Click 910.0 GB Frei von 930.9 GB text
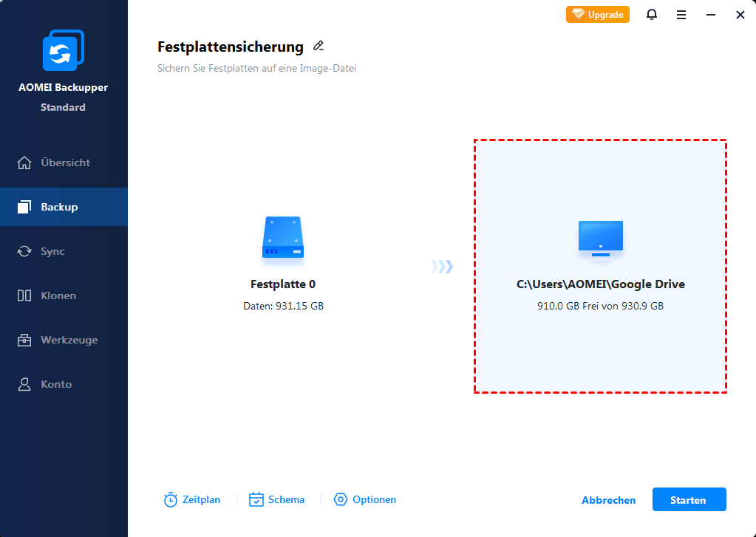 point(600,306)
